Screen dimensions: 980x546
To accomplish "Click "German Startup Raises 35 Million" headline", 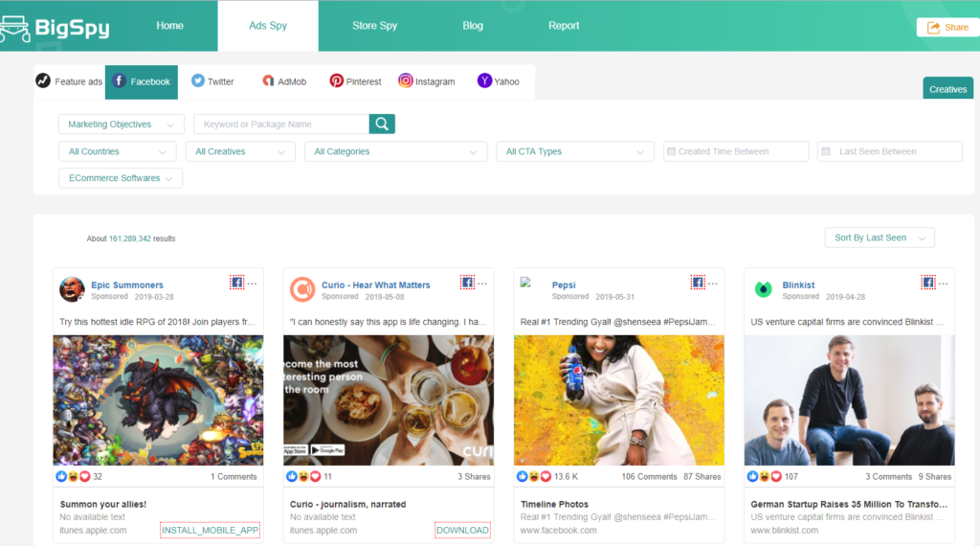I will [849, 504].
